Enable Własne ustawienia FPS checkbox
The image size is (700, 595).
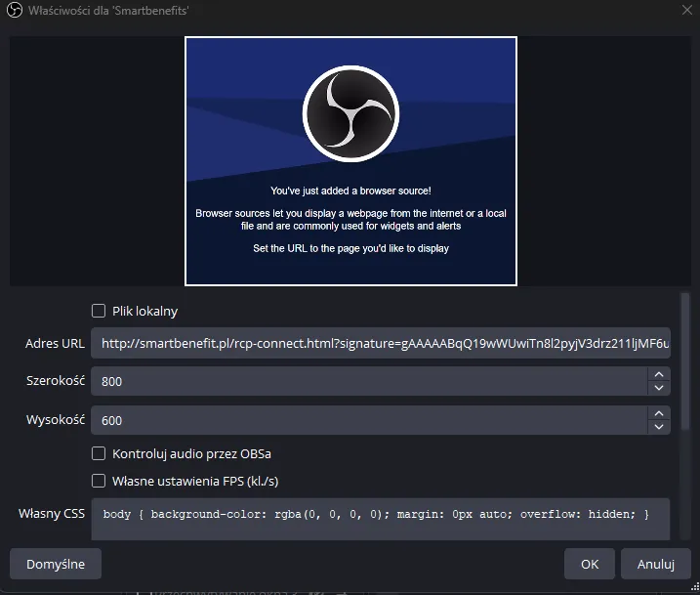[99, 481]
